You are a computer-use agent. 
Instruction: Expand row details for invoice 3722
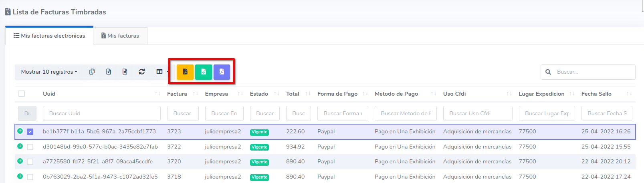20,146
